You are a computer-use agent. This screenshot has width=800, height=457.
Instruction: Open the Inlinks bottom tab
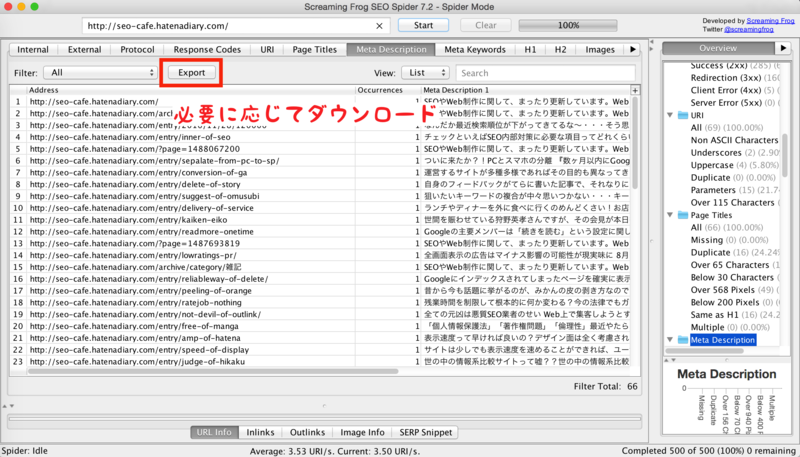(x=260, y=432)
